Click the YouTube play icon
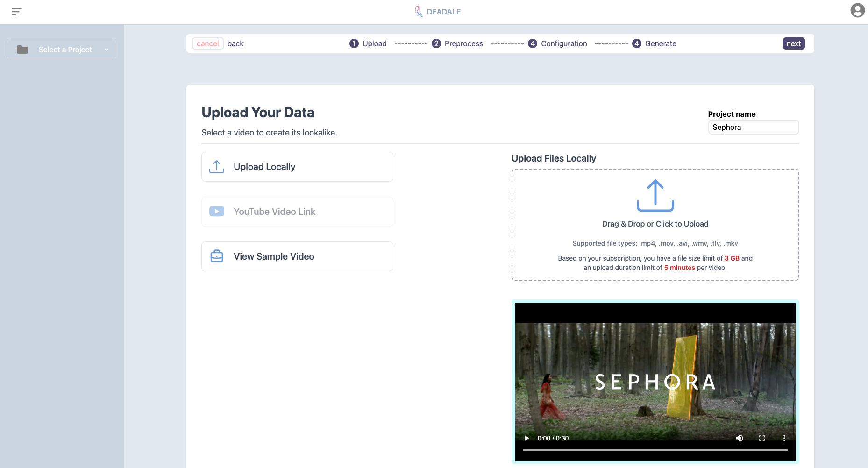This screenshot has height=468, width=868. click(217, 212)
